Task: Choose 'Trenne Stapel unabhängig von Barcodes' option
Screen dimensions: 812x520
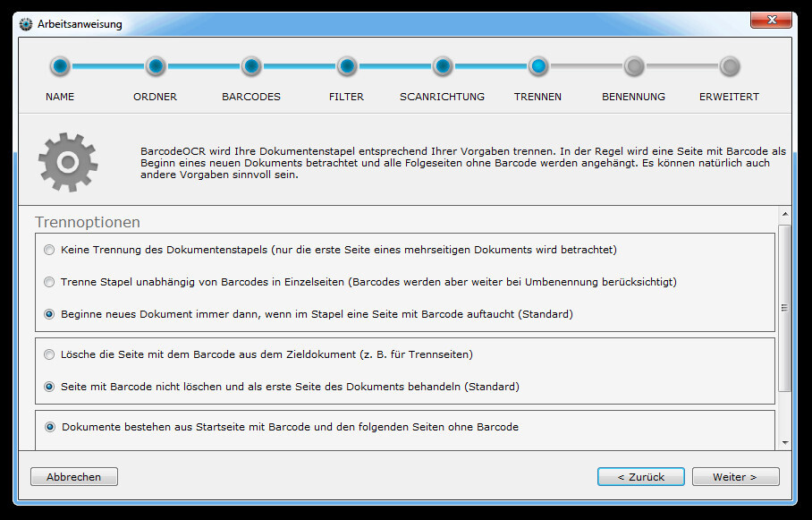Action: (49, 282)
